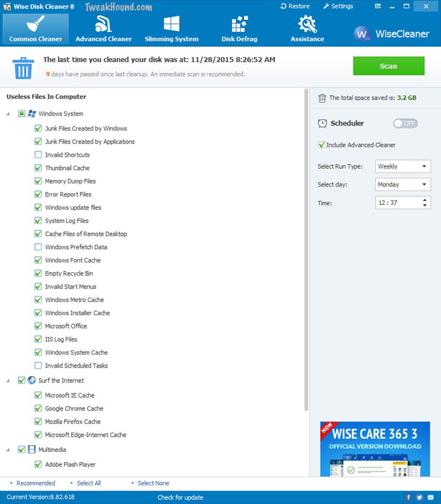Collapse the Multimedia tree group
This screenshot has width=441, height=504.
(x=8, y=450)
